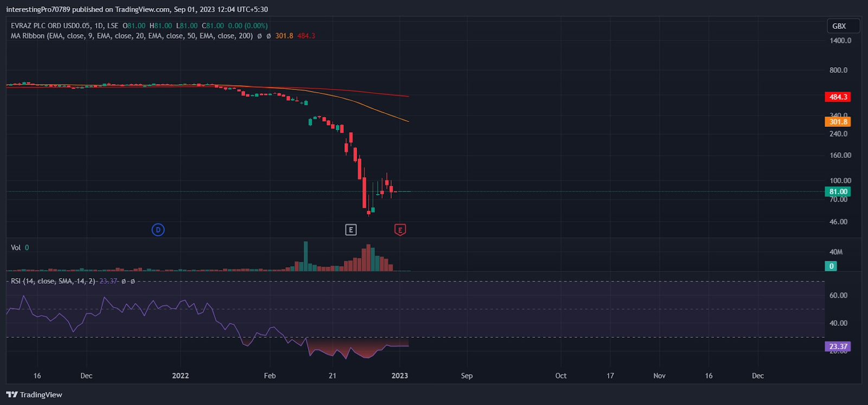Click the green 81.00 last price label
Viewport: 868px width, 405px height.
(x=838, y=191)
